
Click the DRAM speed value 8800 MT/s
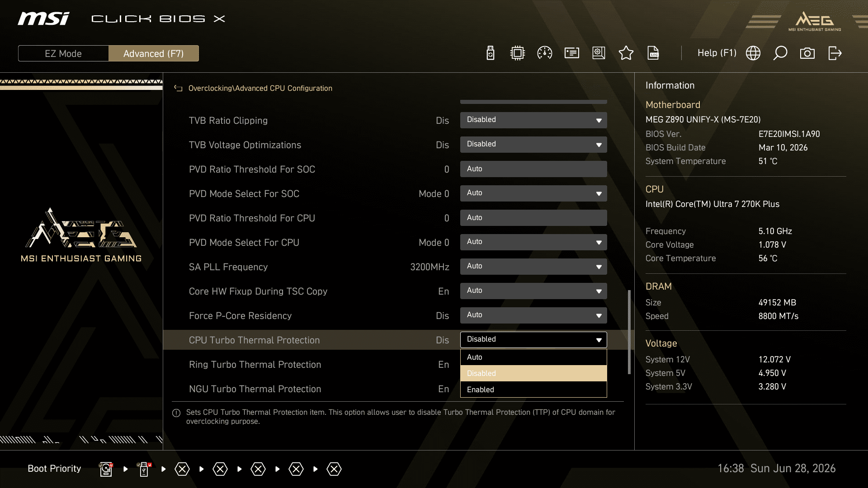coord(778,316)
